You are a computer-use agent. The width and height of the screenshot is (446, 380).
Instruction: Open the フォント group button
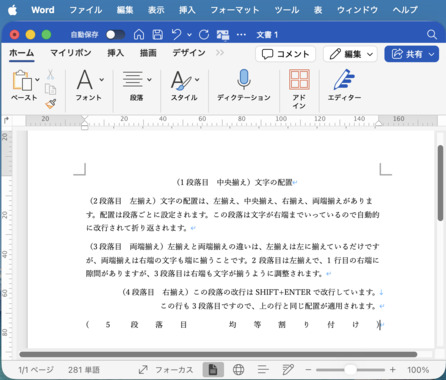pyautogui.click(x=89, y=85)
